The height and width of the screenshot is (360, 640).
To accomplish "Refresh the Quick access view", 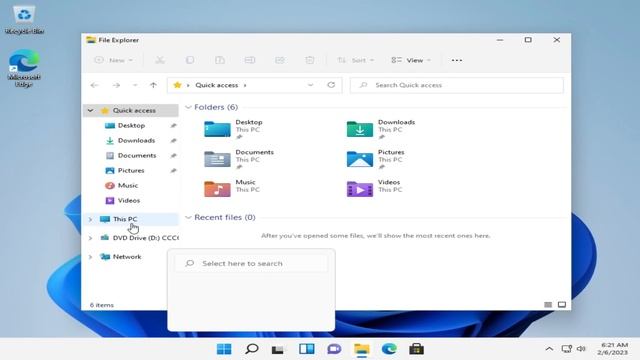I will pyautogui.click(x=331, y=85).
